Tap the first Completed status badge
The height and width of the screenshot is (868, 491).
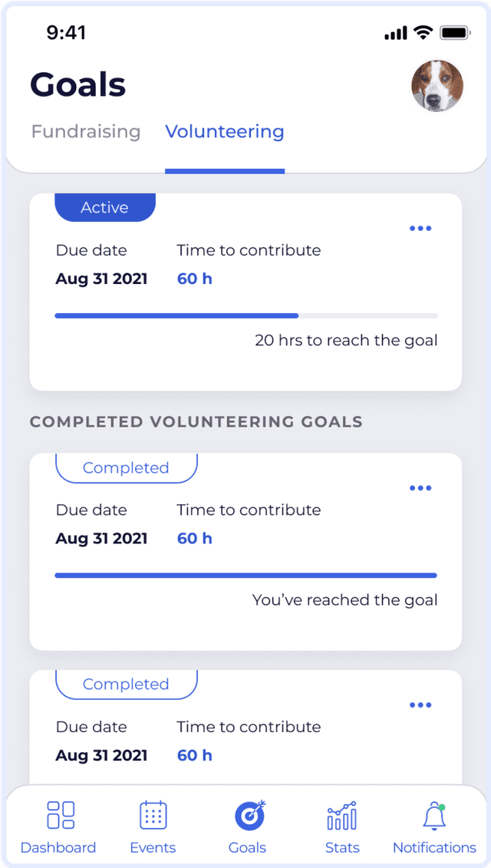pyautogui.click(x=126, y=468)
